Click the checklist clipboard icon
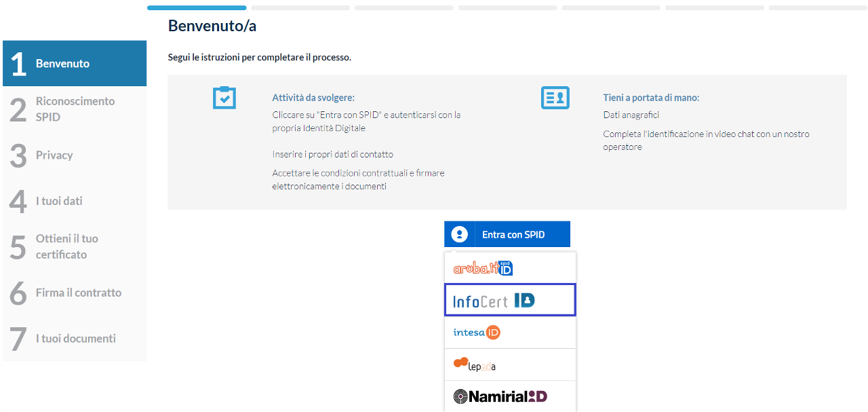The height and width of the screenshot is (412, 868). coord(224,98)
